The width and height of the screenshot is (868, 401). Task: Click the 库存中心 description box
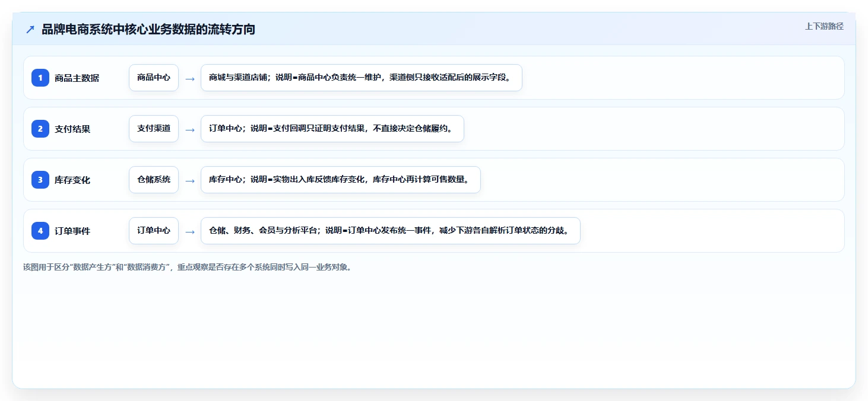341,180
